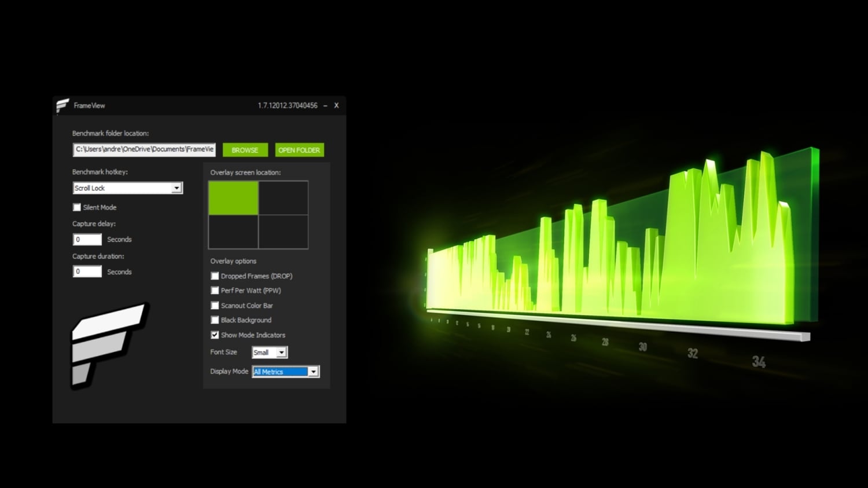The width and height of the screenshot is (868, 488).
Task: Select top-left overlay screen location
Action: (x=233, y=198)
